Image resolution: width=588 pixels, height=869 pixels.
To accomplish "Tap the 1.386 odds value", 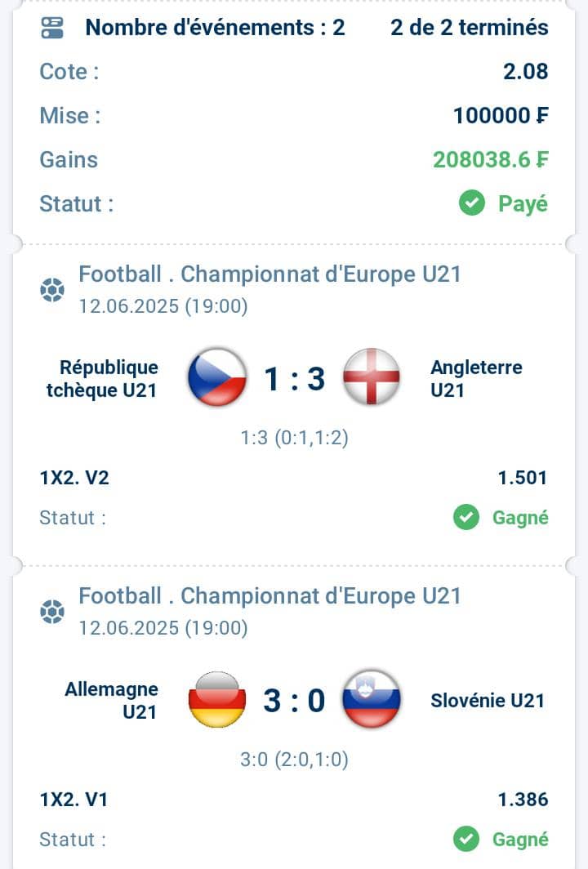I will coord(523,800).
